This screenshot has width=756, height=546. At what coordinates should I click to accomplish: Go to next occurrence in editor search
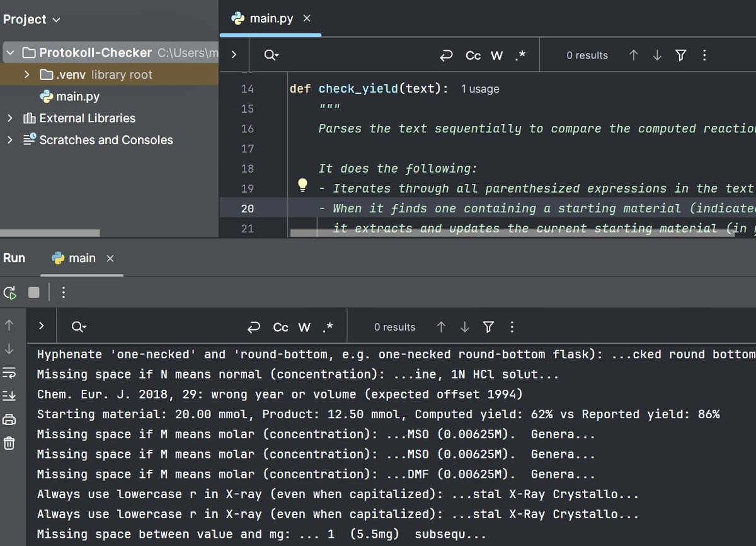657,55
